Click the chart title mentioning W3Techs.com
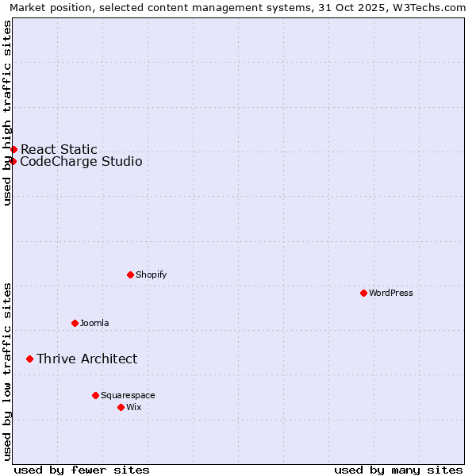 [x=238, y=7]
